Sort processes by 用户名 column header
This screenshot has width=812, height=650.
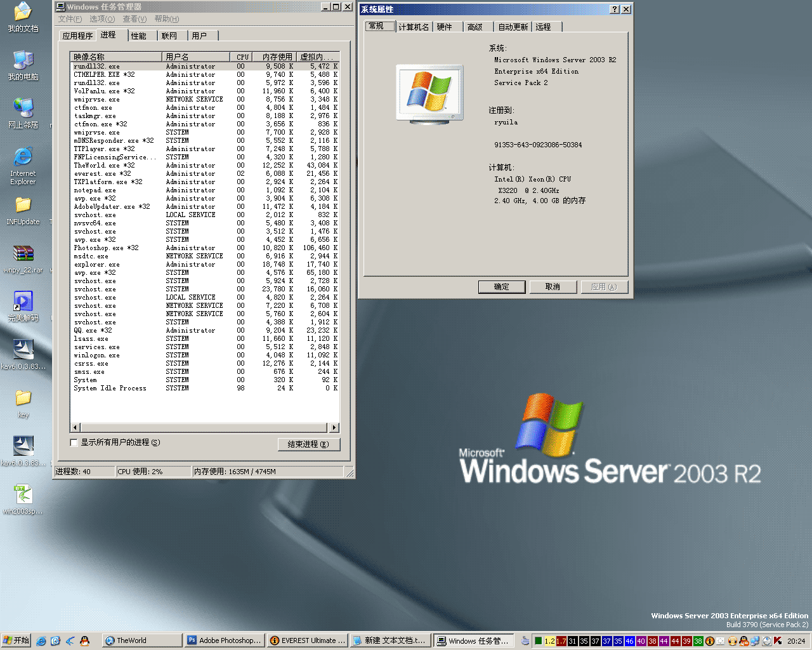click(196, 56)
